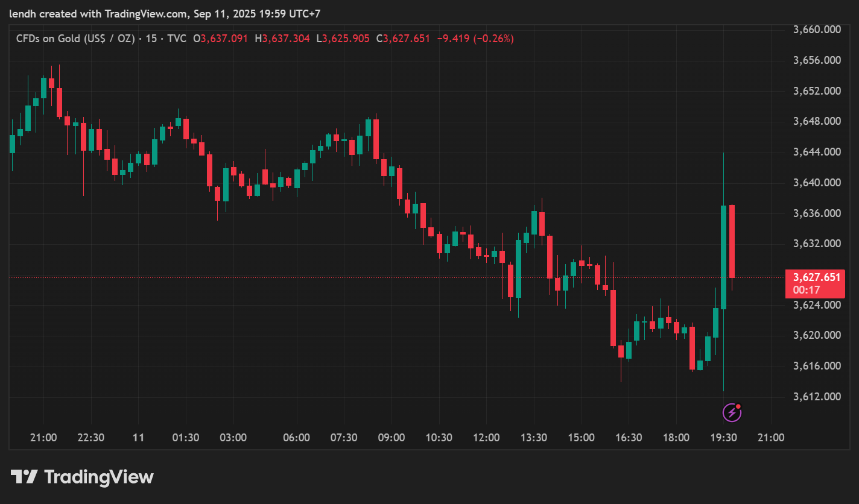The image size is (859, 504).
Task: Click the purple lightning bolt icon
Action: pos(732,412)
